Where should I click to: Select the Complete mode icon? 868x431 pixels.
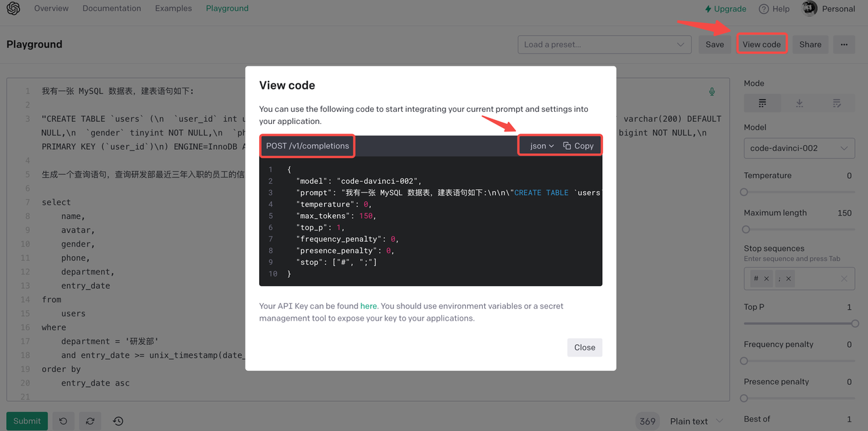(x=762, y=103)
